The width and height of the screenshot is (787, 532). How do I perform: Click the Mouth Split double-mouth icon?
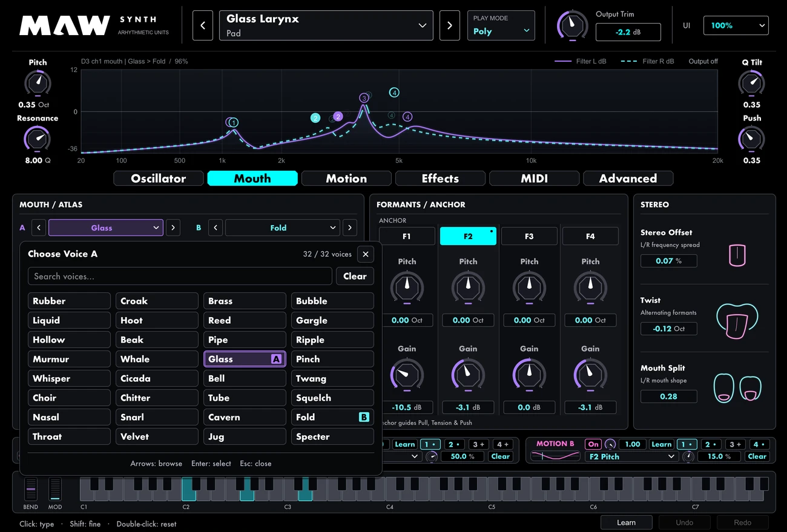point(737,388)
